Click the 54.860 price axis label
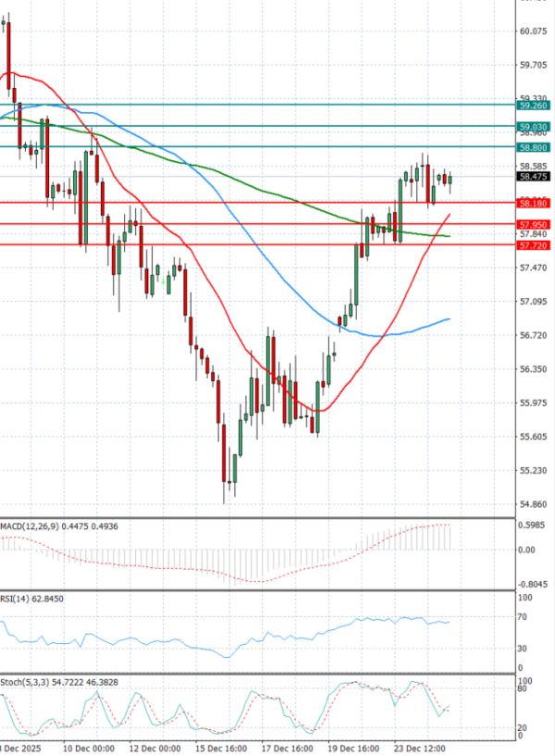555x756 pixels. (534, 504)
